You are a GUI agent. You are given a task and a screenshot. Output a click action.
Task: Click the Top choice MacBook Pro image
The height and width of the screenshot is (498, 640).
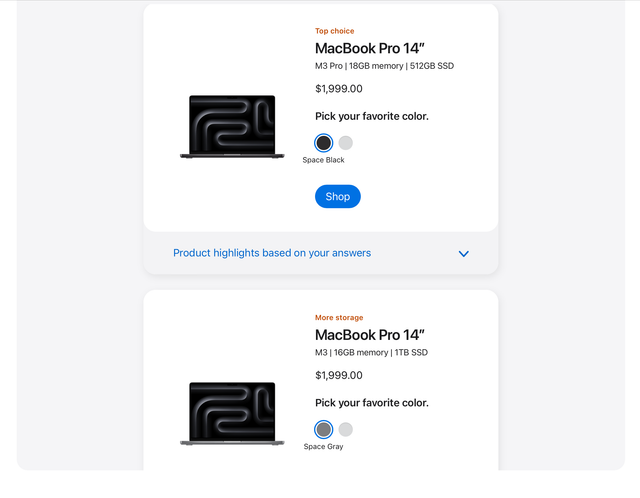228,127
